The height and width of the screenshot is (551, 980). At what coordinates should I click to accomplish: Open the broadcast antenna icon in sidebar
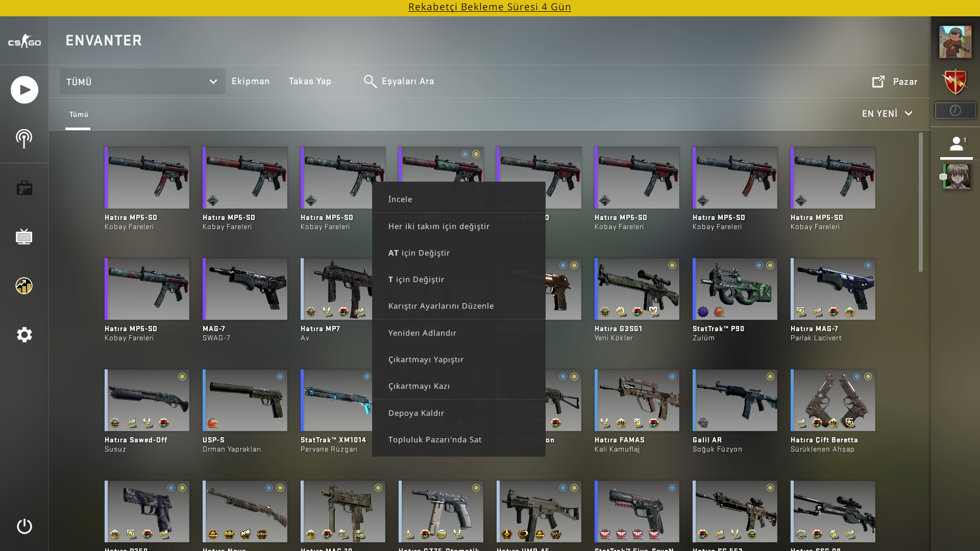(24, 138)
